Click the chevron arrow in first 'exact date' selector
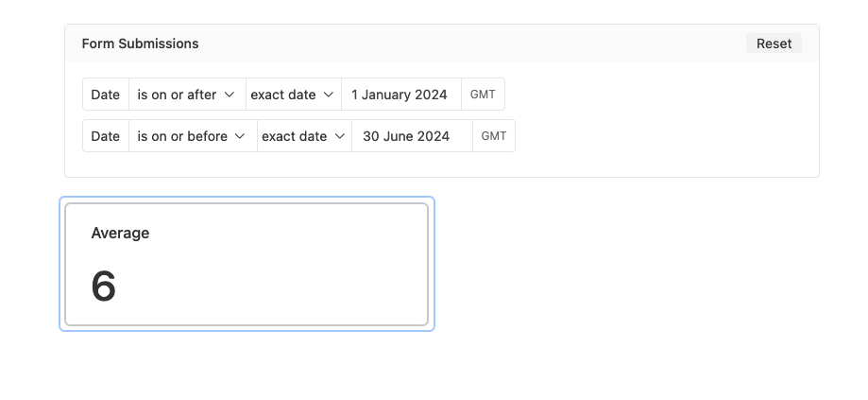 (x=329, y=95)
